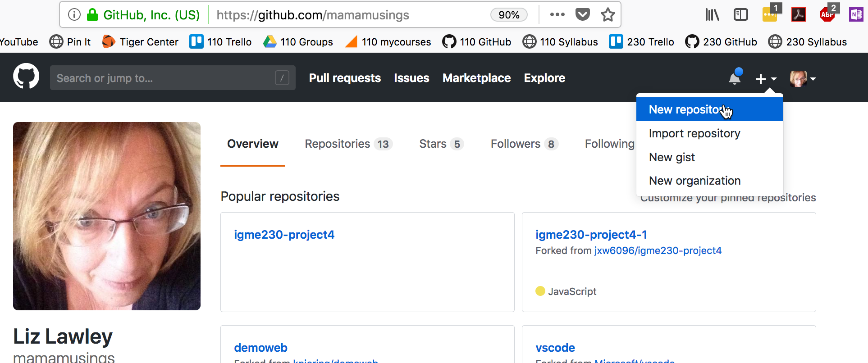
Task: Click the GitHub search or jump to field
Action: [x=173, y=78]
